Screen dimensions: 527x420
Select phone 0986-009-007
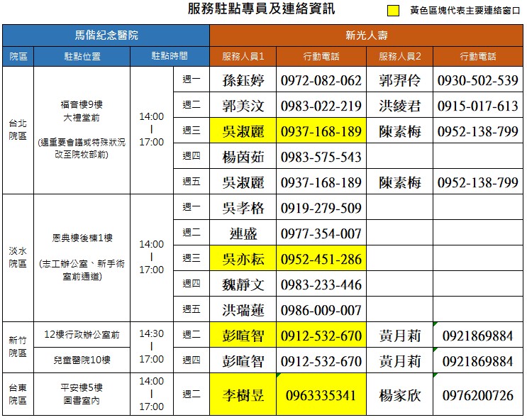pyautogui.click(x=321, y=310)
